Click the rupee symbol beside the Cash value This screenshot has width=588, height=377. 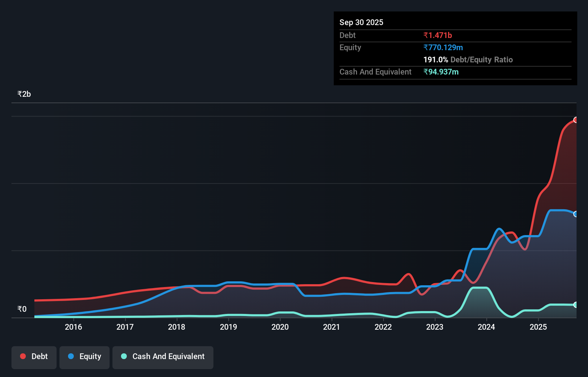(426, 72)
